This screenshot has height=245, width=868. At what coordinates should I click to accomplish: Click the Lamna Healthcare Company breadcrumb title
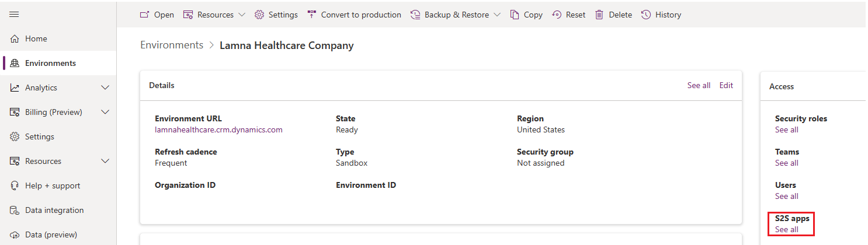pos(287,45)
